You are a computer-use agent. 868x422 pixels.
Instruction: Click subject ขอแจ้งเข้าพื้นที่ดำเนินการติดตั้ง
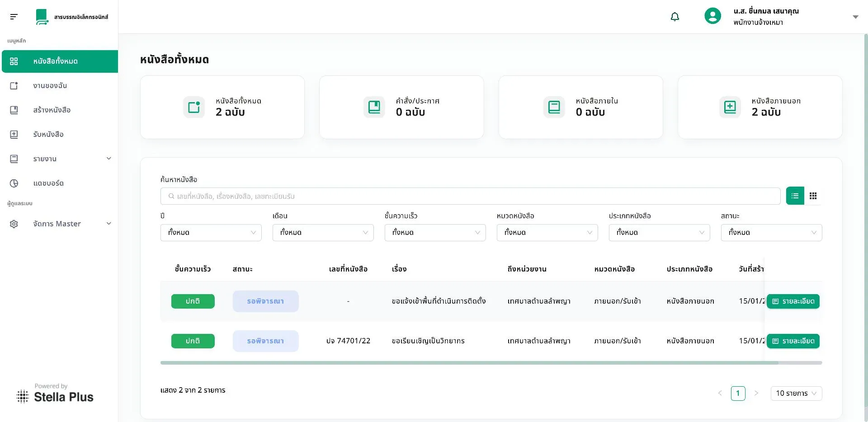coord(439,301)
